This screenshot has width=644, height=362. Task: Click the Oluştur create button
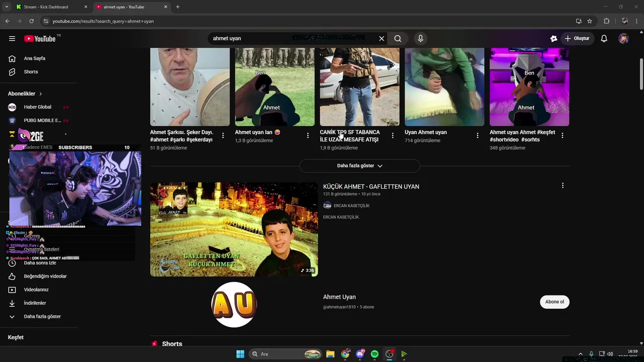coord(577,39)
